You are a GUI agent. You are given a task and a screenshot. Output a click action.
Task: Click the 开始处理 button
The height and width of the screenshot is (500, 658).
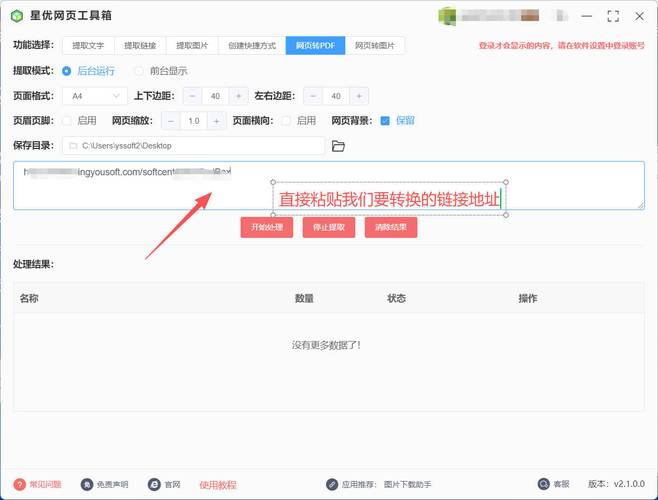pyautogui.click(x=267, y=227)
